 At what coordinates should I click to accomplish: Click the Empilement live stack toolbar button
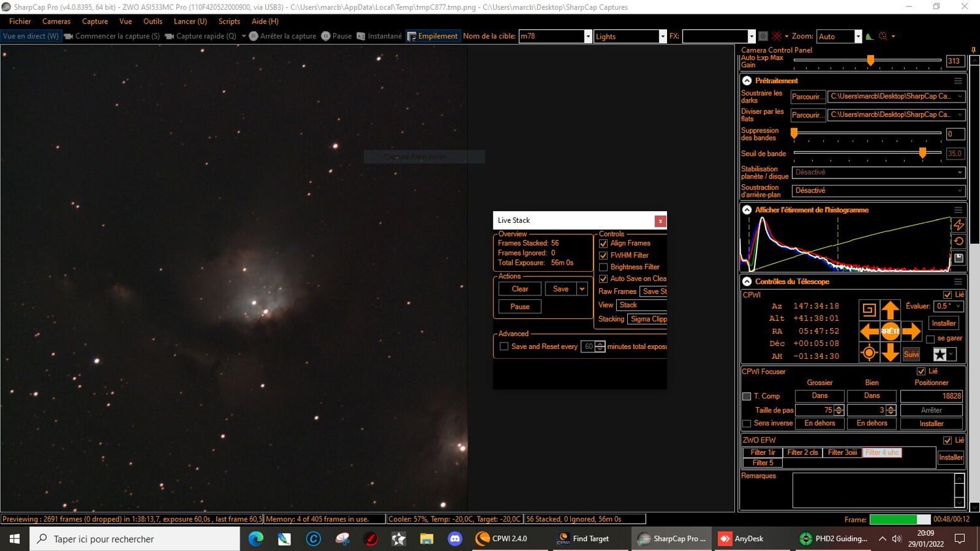pyautogui.click(x=433, y=37)
